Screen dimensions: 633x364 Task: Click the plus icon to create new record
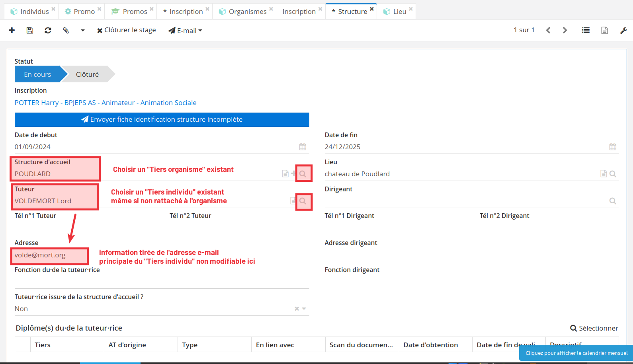tap(12, 30)
